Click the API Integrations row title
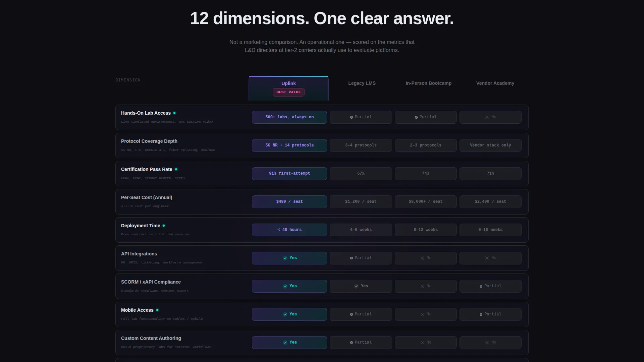 pos(139,254)
